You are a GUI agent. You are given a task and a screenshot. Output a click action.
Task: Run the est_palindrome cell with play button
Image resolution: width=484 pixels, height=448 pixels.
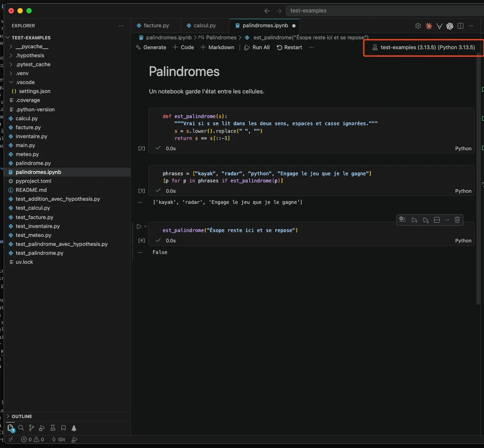click(139, 226)
